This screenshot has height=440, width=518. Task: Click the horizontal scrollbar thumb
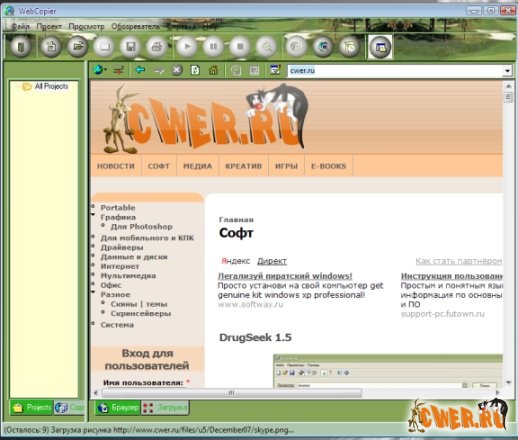(232, 393)
